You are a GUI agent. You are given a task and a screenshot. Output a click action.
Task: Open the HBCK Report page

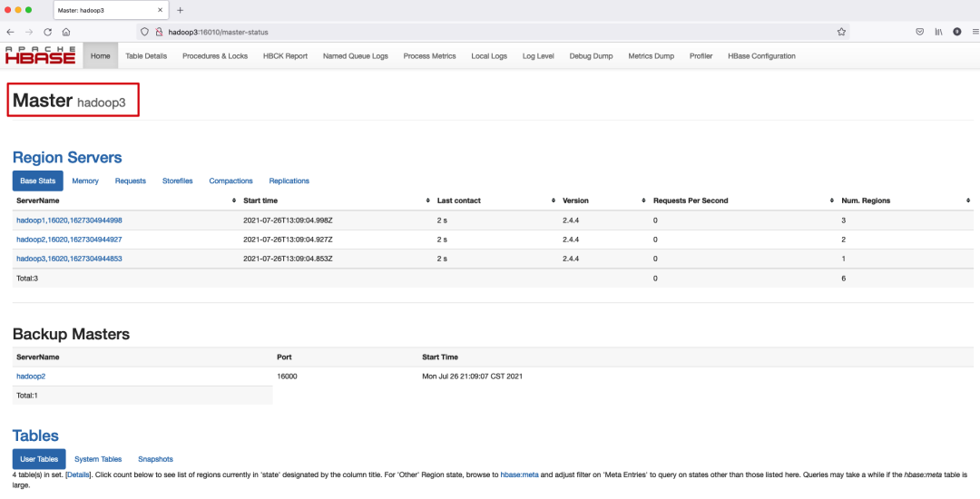coord(285,56)
